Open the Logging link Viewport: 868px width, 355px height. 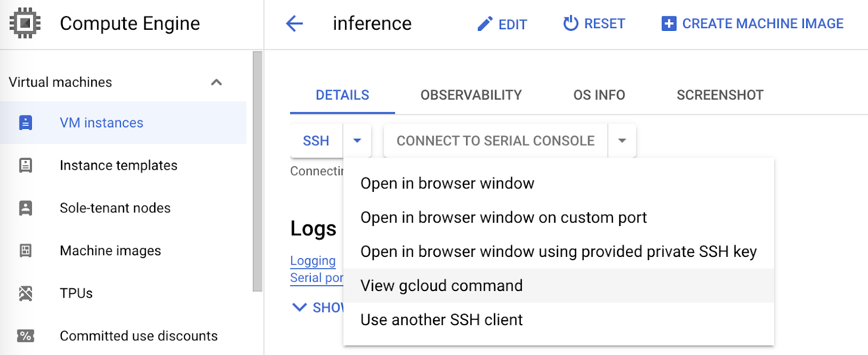pos(313,261)
